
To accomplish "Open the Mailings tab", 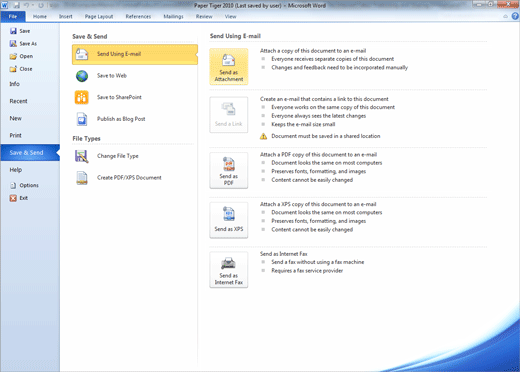I will click(x=173, y=16).
